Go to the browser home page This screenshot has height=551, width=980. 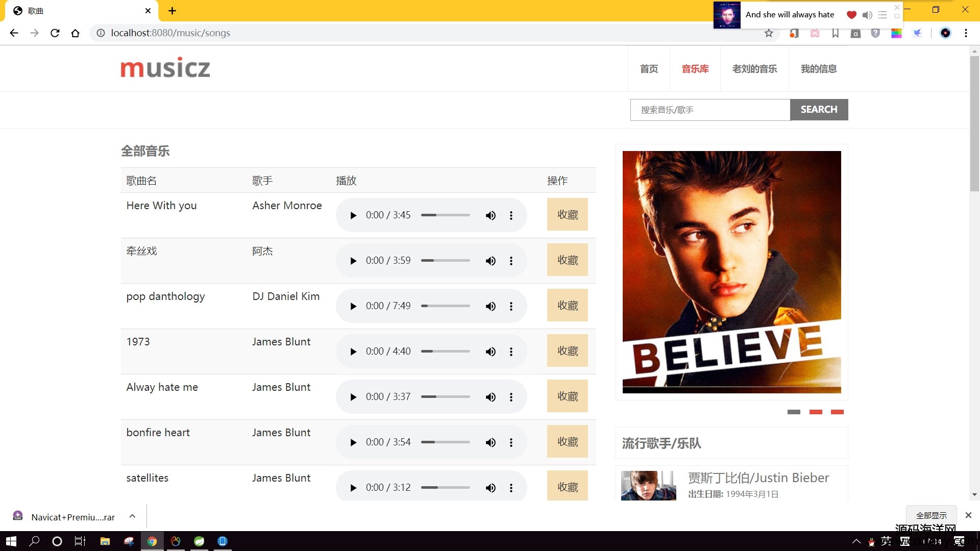[76, 33]
